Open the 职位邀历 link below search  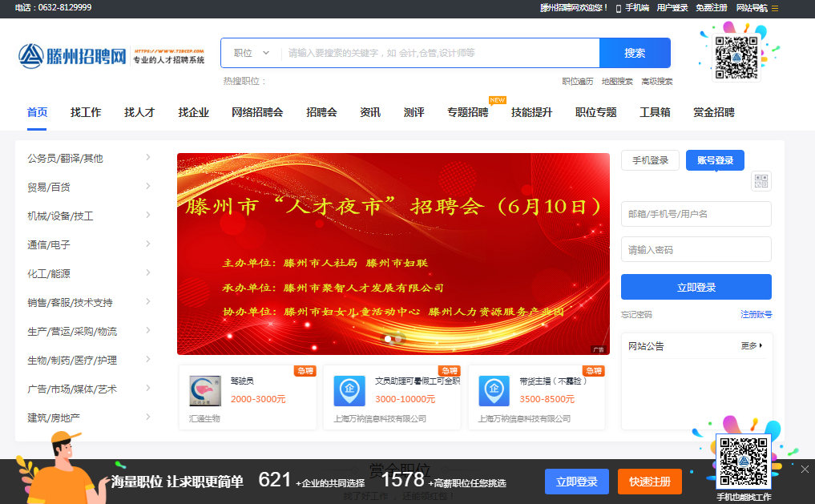click(x=578, y=81)
